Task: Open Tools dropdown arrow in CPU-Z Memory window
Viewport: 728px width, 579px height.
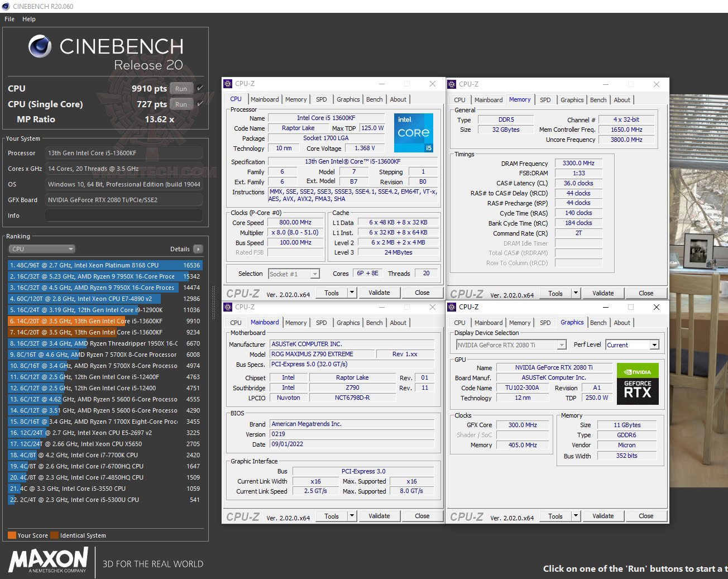Action: pos(576,293)
